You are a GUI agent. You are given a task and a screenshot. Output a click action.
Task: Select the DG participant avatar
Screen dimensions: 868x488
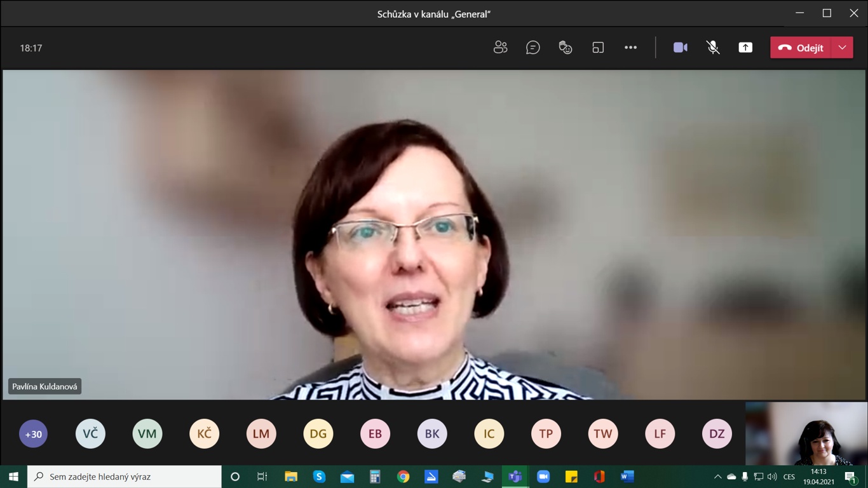[318, 434]
